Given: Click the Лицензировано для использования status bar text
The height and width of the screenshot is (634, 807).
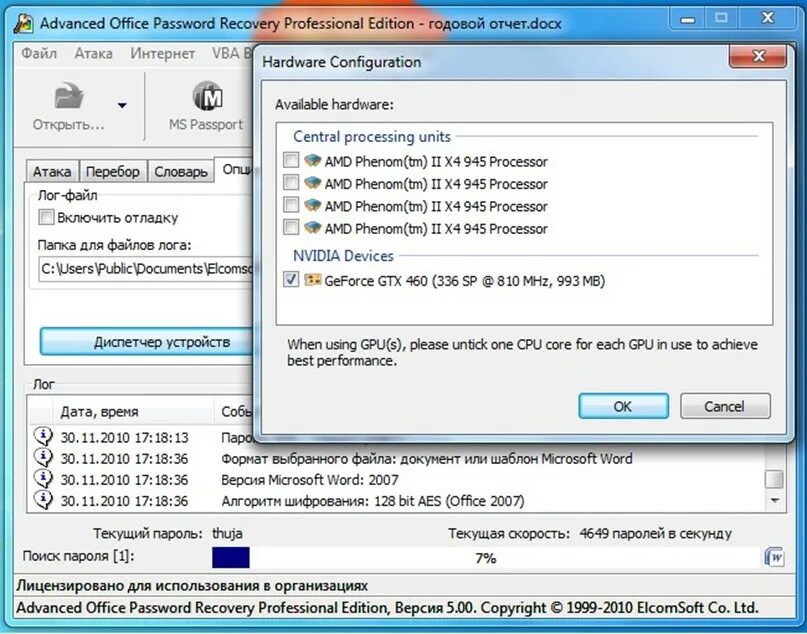Looking at the screenshot, I should click(192, 586).
